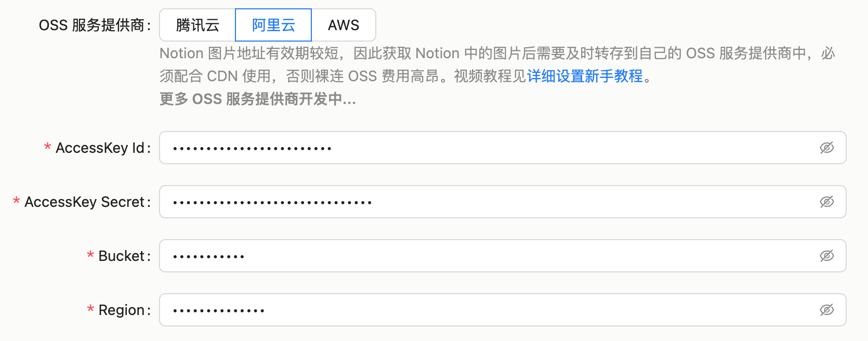Viewport: 868px width, 341px height.
Task: Click the AccessKey Secret label text
Action: (x=84, y=202)
